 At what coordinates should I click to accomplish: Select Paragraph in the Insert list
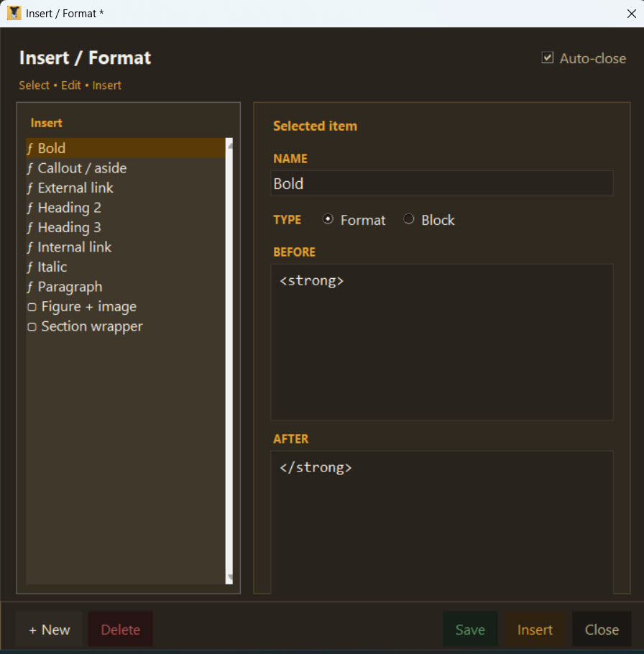point(126,287)
